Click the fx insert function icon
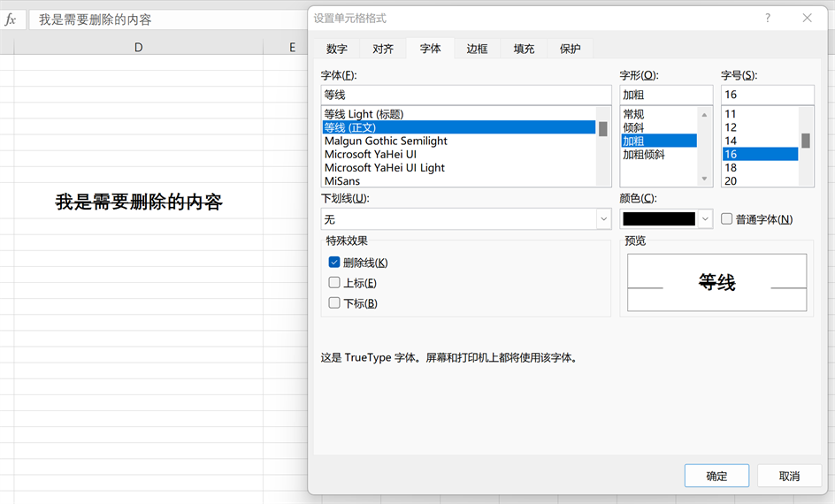The height and width of the screenshot is (504, 835). click(x=11, y=19)
